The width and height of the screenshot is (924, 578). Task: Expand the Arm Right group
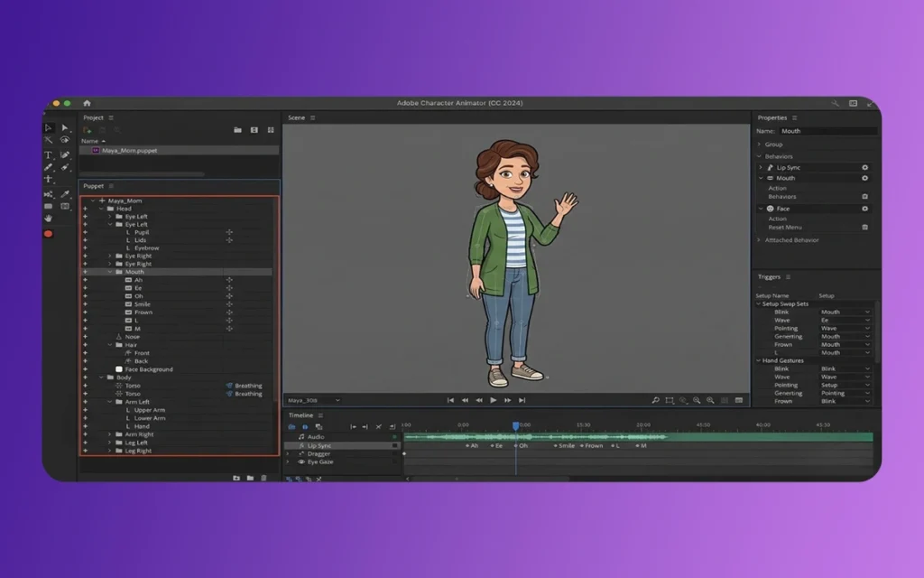point(110,434)
